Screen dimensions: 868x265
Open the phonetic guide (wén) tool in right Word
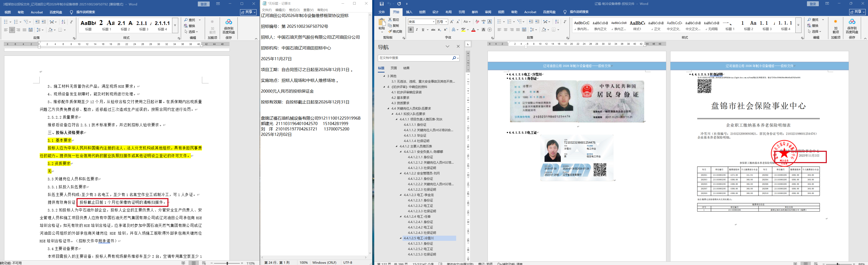coord(483,22)
